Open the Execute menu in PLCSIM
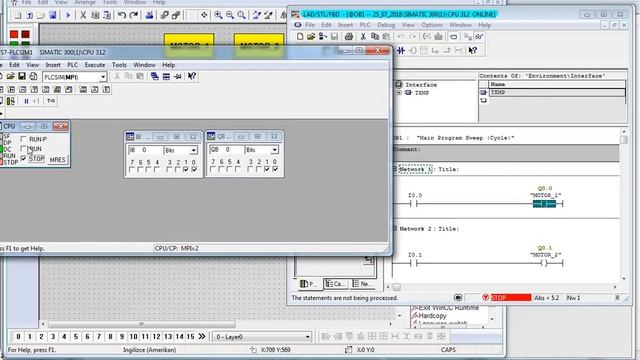The height and width of the screenshot is (360, 640). point(95,65)
